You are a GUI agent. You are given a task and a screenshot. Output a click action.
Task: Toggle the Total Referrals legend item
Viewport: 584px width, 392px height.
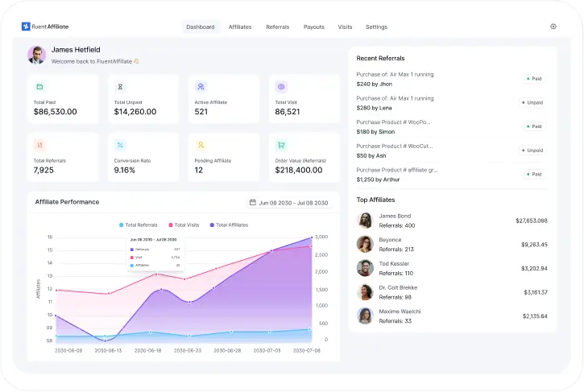[139, 225]
